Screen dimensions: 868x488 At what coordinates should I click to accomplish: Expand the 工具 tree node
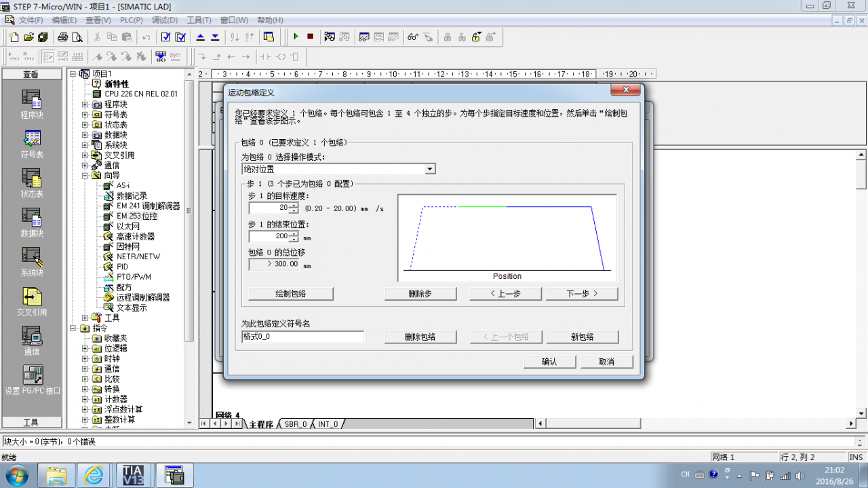pos(85,318)
